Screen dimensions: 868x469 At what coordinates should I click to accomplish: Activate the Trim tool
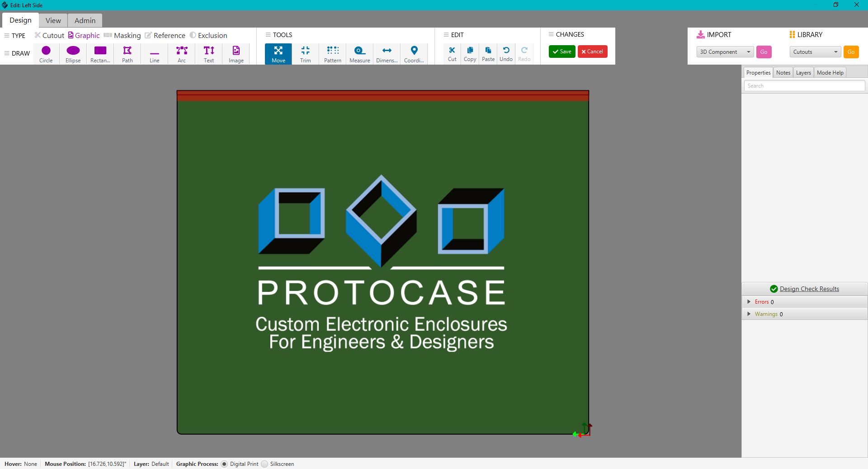point(306,54)
